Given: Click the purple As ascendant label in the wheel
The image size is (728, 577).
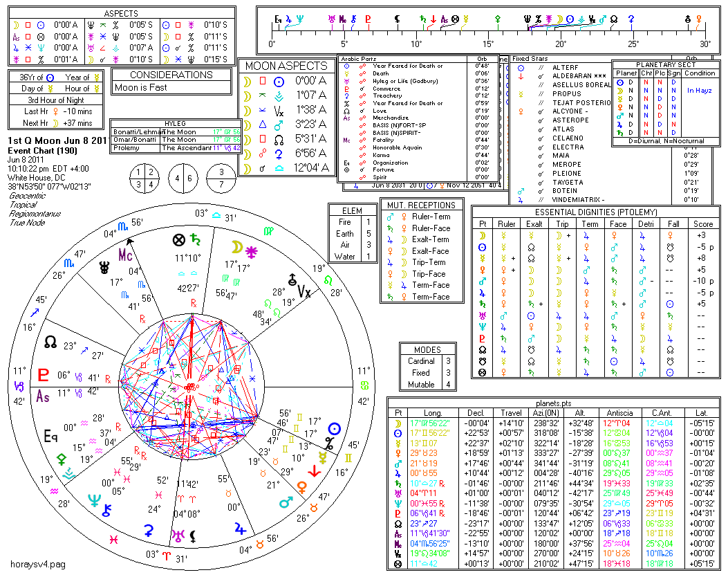Looking at the screenshot, I should click(x=43, y=396).
